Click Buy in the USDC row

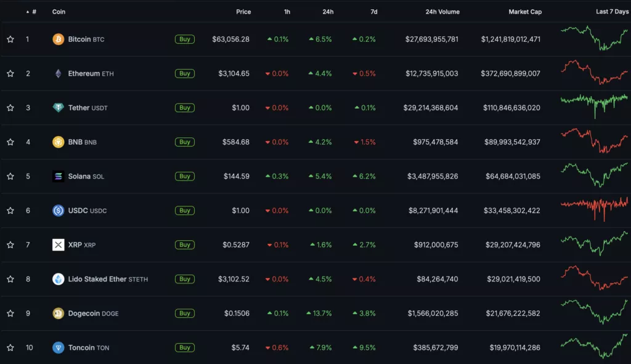[x=185, y=211]
